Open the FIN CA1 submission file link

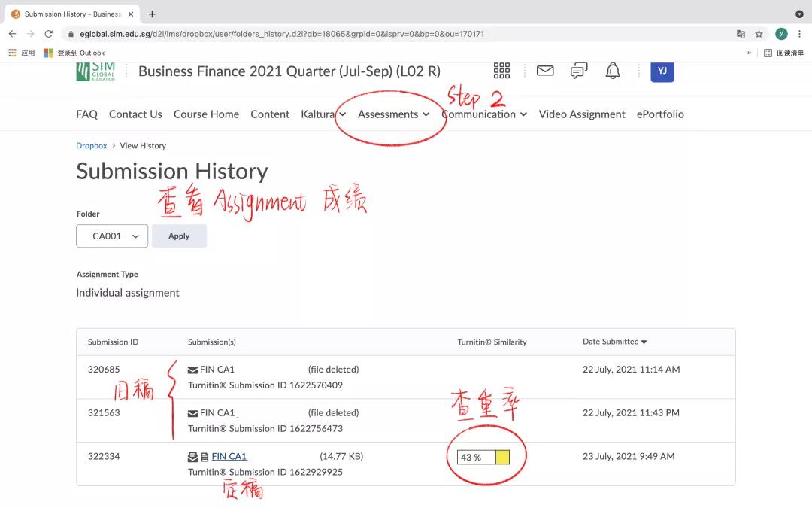229,457
